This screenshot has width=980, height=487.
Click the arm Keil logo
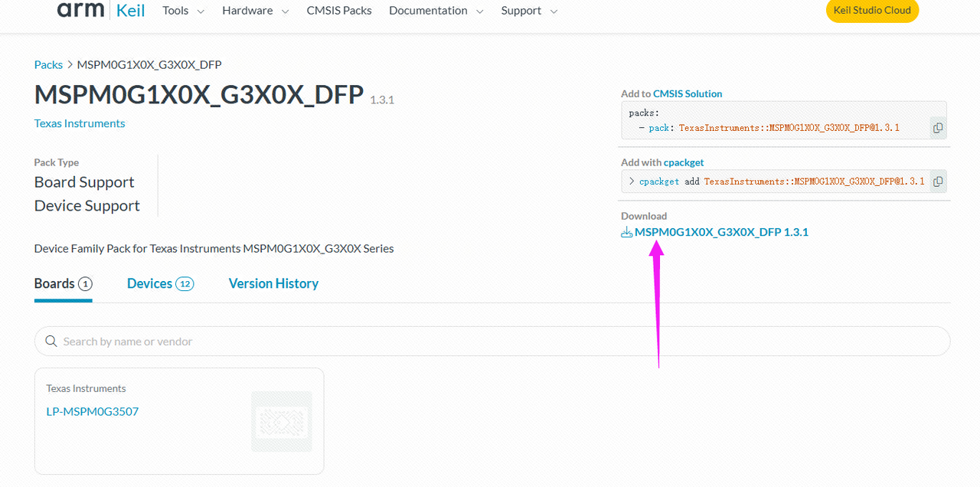click(x=101, y=11)
